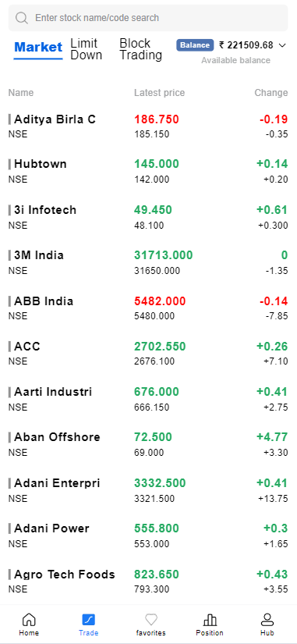297x644 pixels.
Task: Switch to the Block Trading tab
Action: point(141,49)
